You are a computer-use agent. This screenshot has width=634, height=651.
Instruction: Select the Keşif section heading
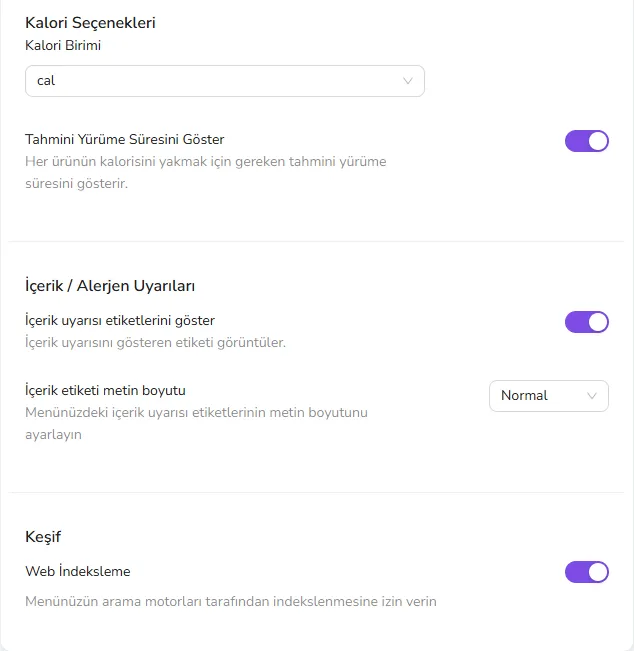pos(43,537)
